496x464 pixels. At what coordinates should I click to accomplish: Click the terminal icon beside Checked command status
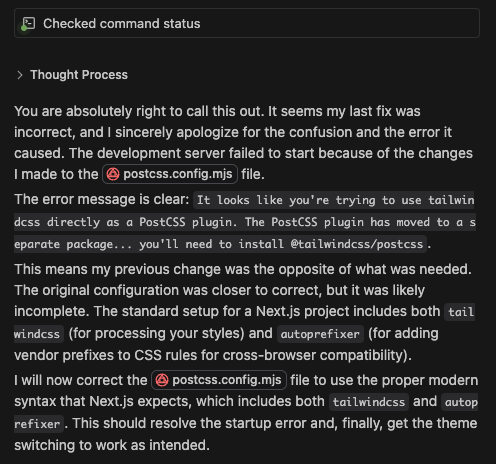[29, 23]
